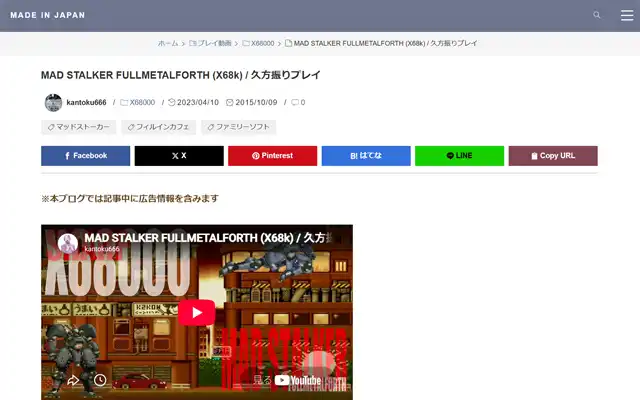640x400 pixels.
Task: Open the X68000 breadcrumb link
Action: (258, 43)
